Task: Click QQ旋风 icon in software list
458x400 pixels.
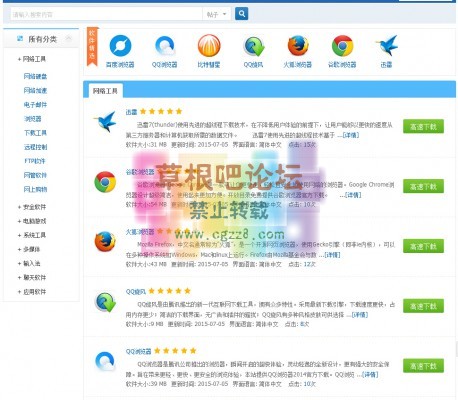Action: pyautogui.click(x=105, y=302)
